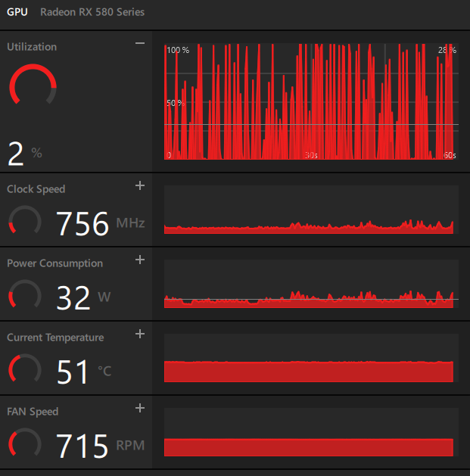470x476 pixels.
Task: Click the 50 % axis label
Action: click(x=176, y=103)
